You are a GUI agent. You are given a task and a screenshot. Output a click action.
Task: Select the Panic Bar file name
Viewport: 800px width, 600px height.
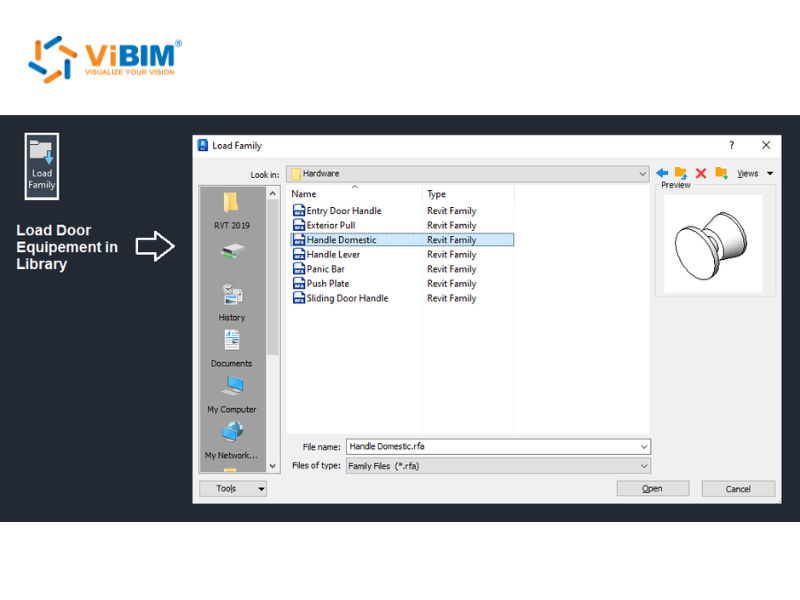point(326,269)
